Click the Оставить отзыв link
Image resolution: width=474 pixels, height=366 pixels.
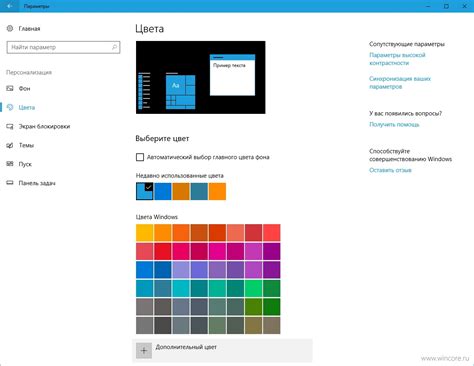(x=390, y=170)
